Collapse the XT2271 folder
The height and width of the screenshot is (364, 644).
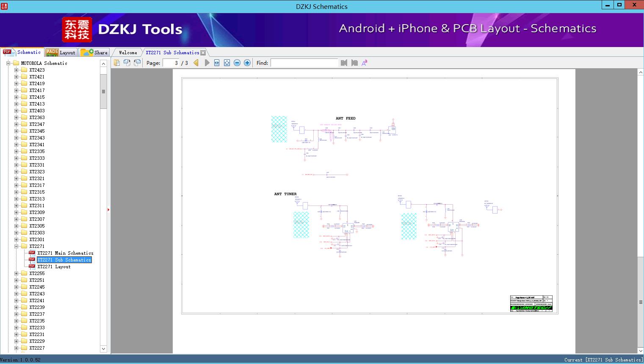[17, 246]
